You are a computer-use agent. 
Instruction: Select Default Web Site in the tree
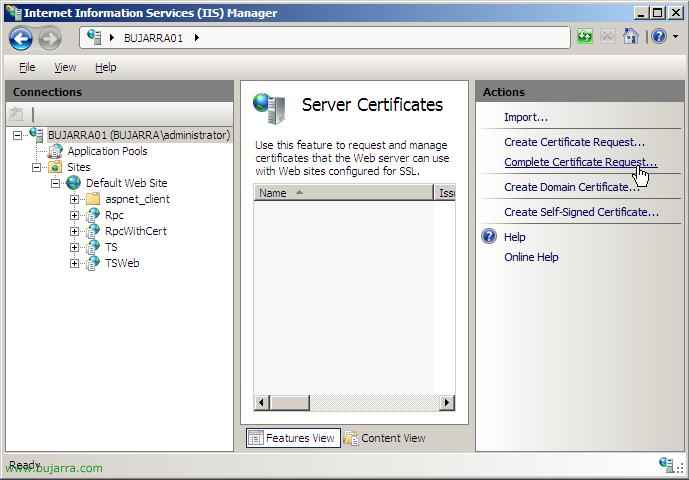127,183
